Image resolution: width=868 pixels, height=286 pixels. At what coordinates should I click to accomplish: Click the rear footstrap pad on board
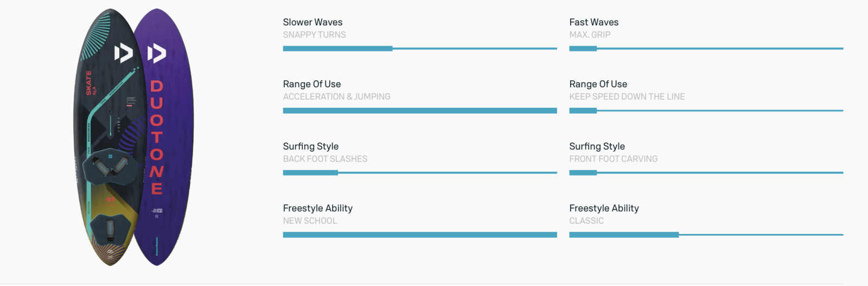coord(110,229)
